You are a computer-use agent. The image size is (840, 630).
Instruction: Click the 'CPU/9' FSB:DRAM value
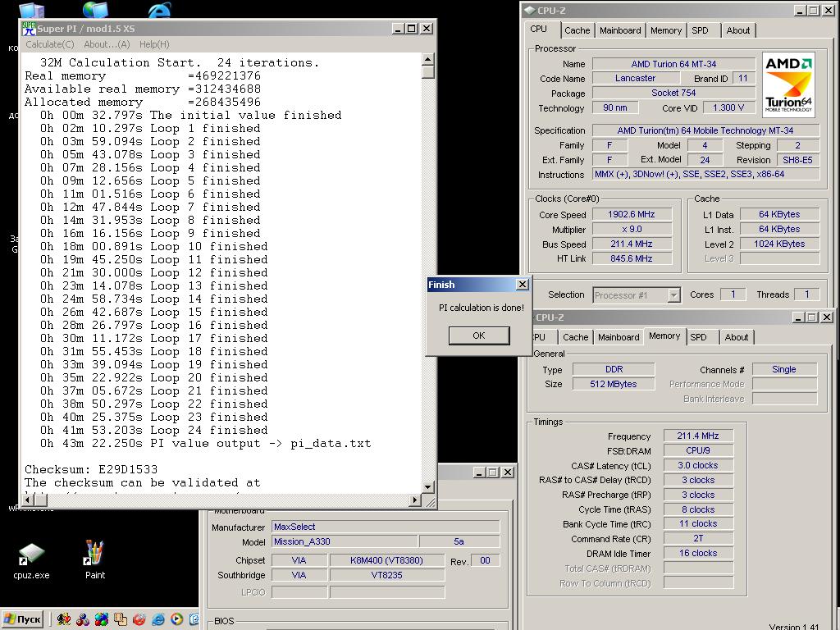697,450
